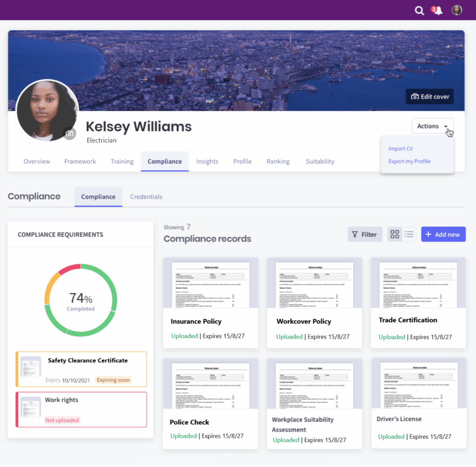Screen dimensions: 476x467
Task: Switch to the Credentials sub-tab
Action: [146, 197]
